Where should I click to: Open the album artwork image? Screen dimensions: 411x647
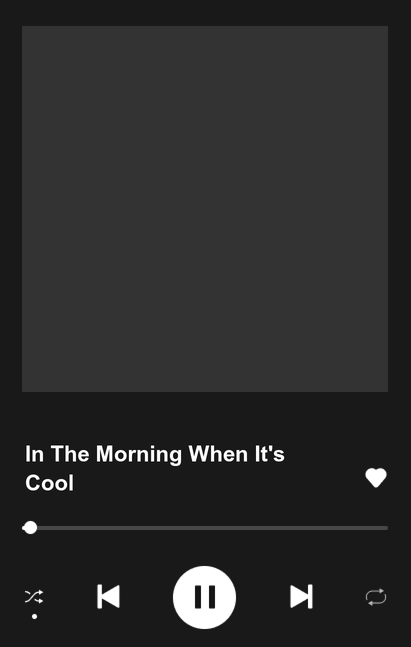(205, 209)
